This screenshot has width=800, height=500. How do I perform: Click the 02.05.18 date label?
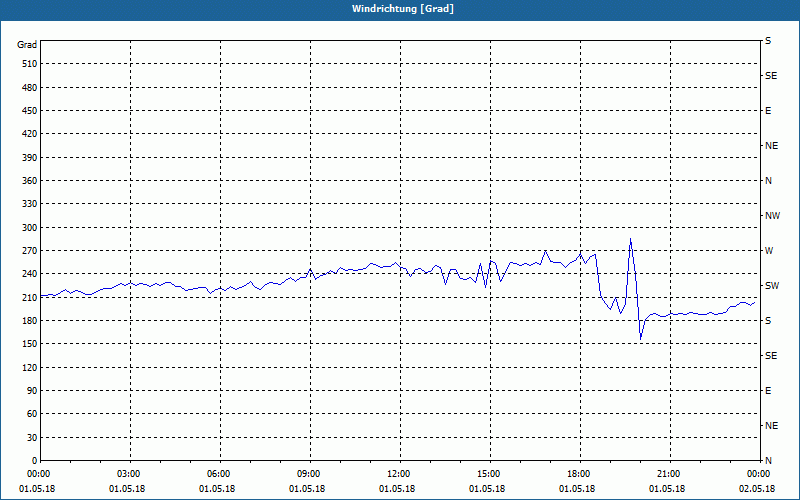click(757, 489)
